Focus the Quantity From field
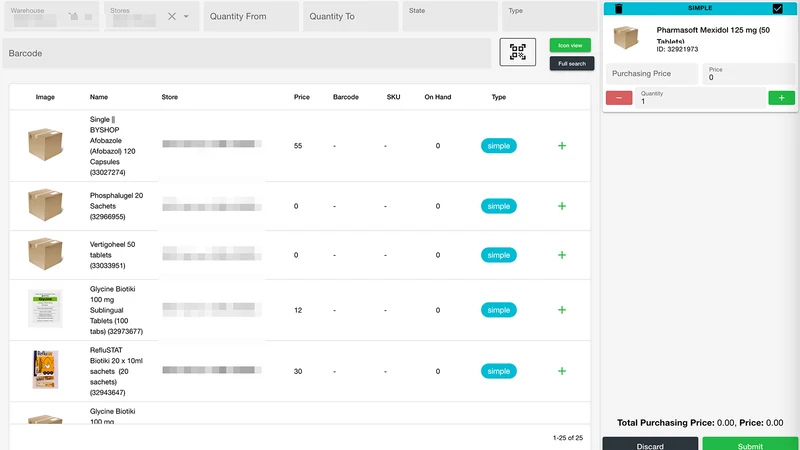The height and width of the screenshot is (450, 800). click(251, 16)
